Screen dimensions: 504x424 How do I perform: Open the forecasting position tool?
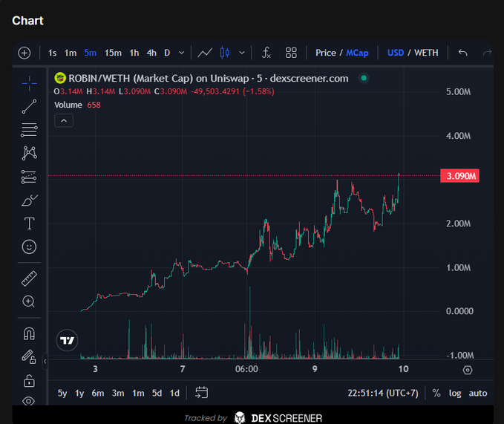pyautogui.click(x=29, y=177)
